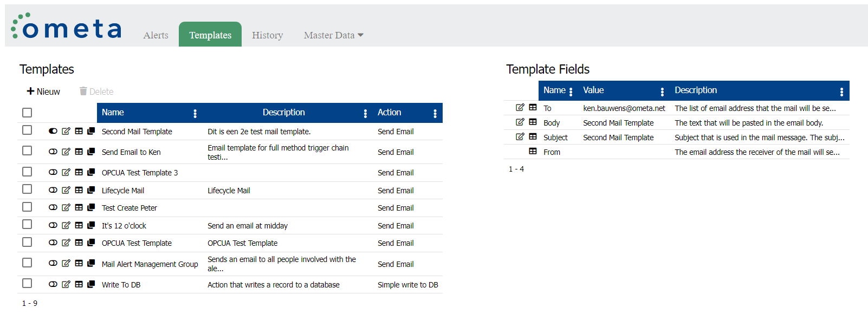Tick the Lifecycle Mail row checkbox
The width and height of the screenshot is (868, 327).
pyautogui.click(x=27, y=189)
